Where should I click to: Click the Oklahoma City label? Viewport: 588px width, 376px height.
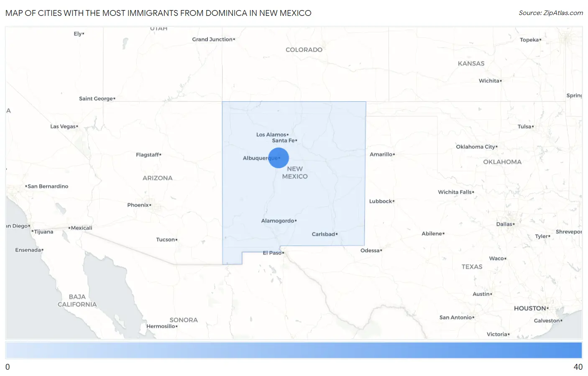tap(476, 147)
